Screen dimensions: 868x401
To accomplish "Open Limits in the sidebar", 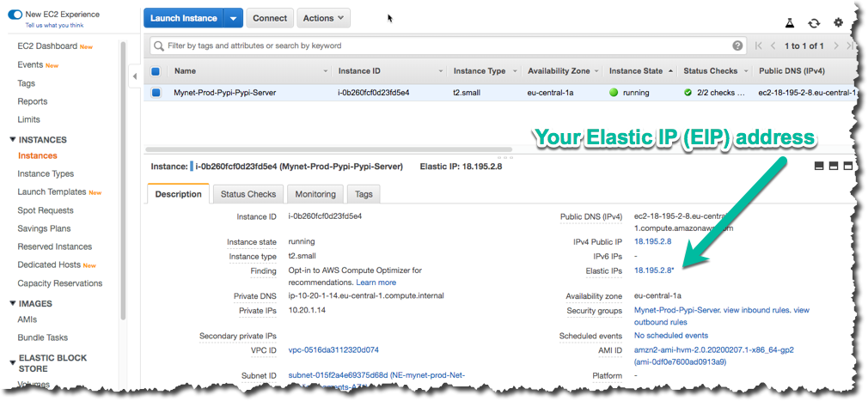I will click(x=28, y=119).
